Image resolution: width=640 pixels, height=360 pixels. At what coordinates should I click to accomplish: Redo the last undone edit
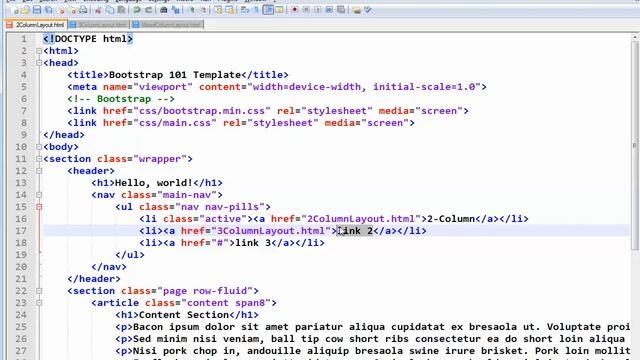tap(149, 10)
